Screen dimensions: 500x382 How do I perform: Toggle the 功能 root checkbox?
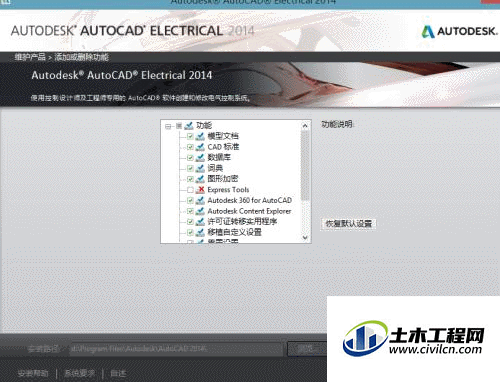179,126
